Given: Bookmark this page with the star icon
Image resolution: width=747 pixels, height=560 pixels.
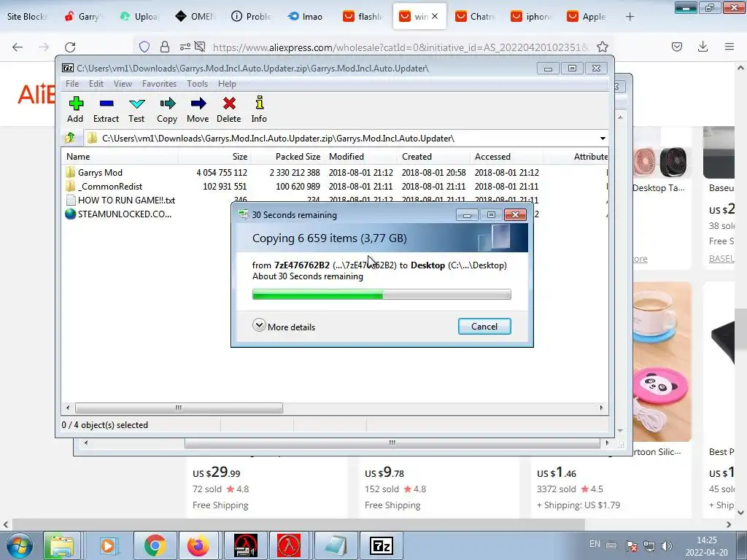Looking at the screenshot, I should coord(603,47).
